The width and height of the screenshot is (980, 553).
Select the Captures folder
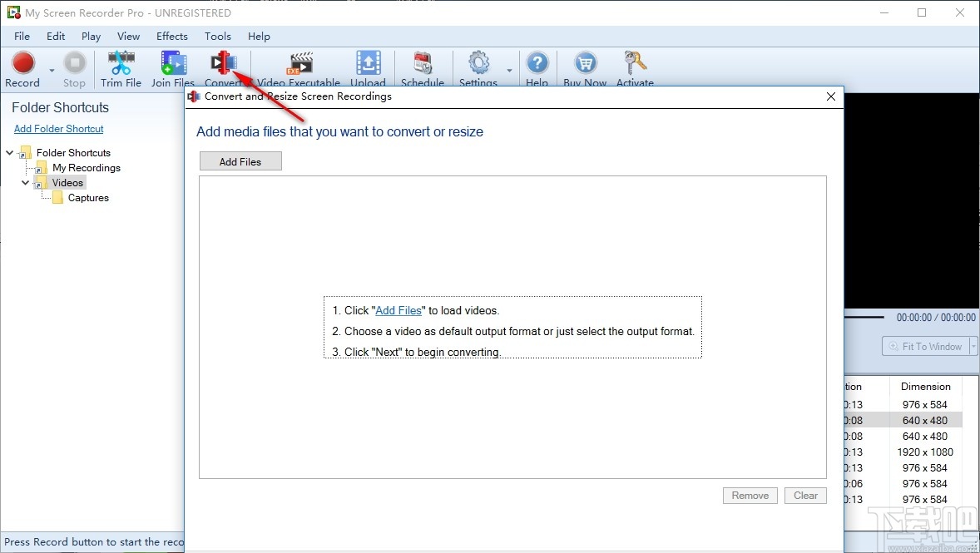pyautogui.click(x=88, y=197)
